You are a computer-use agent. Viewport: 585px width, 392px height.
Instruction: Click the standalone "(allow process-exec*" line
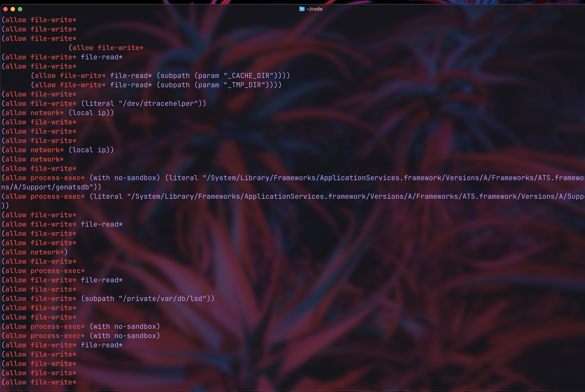(43, 271)
